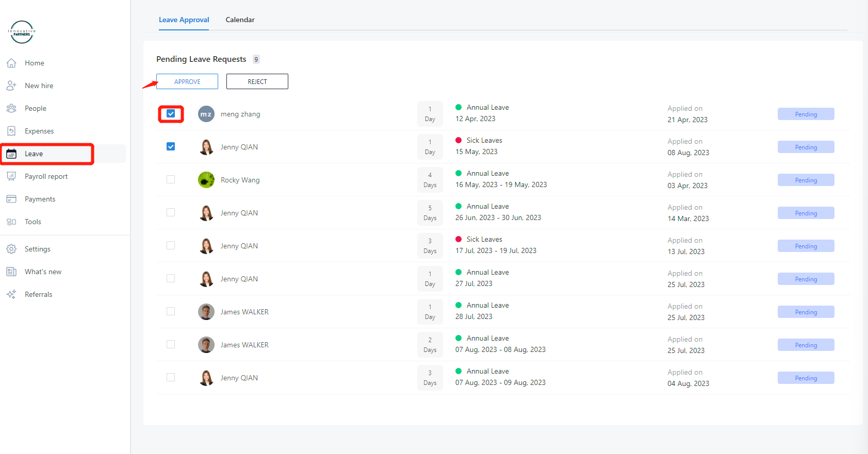This screenshot has height=454, width=868.
Task: Click the Payroll report chart icon
Action: pyautogui.click(x=11, y=176)
